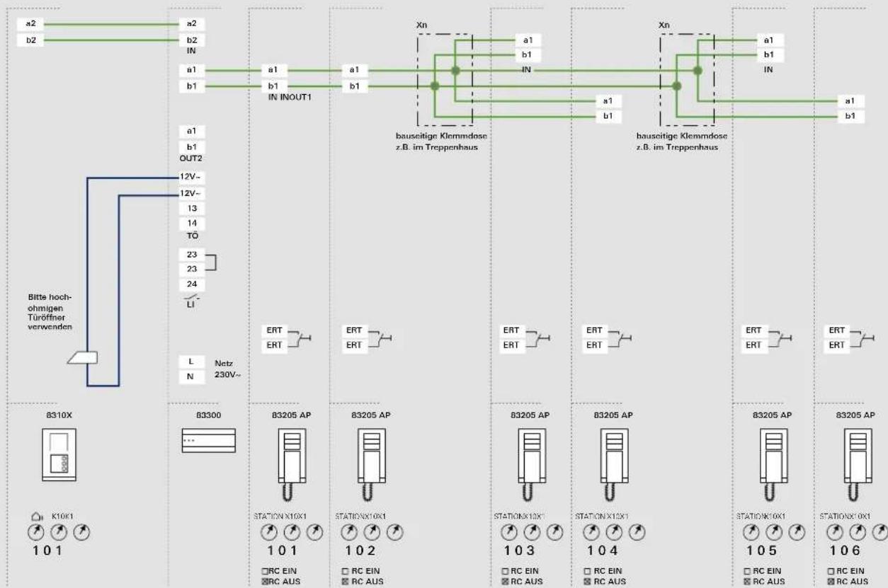
Task: Select address number 102
Action: coord(360,550)
